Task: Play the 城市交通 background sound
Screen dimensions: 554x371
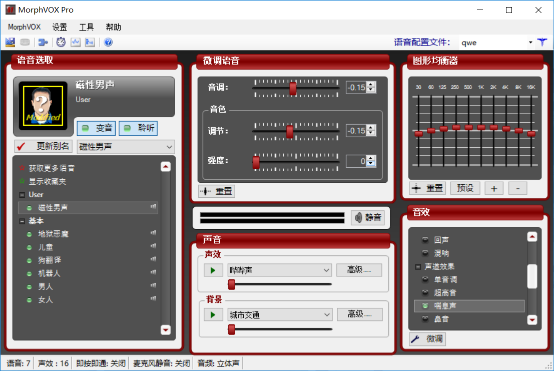Action: pyautogui.click(x=213, y=314)
